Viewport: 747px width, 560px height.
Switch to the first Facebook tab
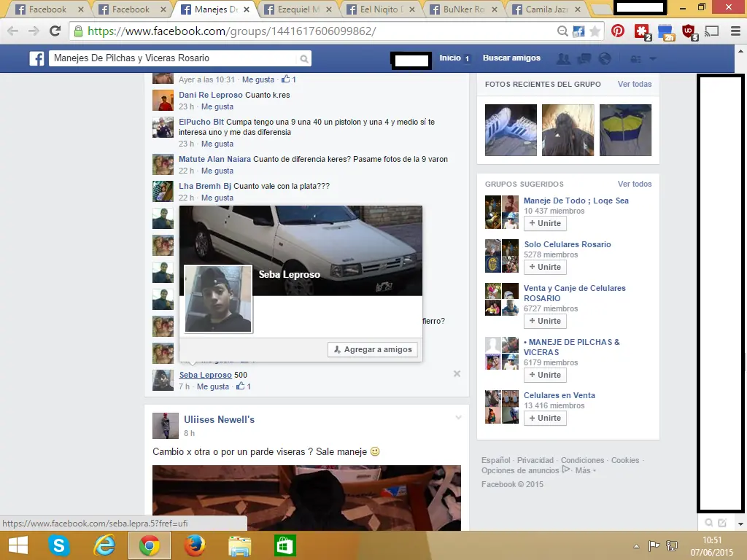coord(47,9)
